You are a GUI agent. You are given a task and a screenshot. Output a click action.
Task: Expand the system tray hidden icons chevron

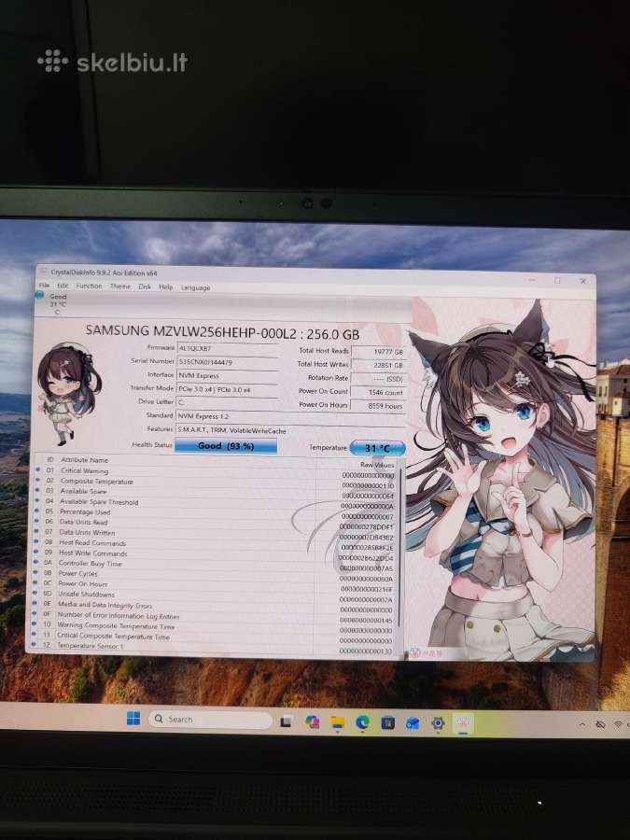[581, 725]
